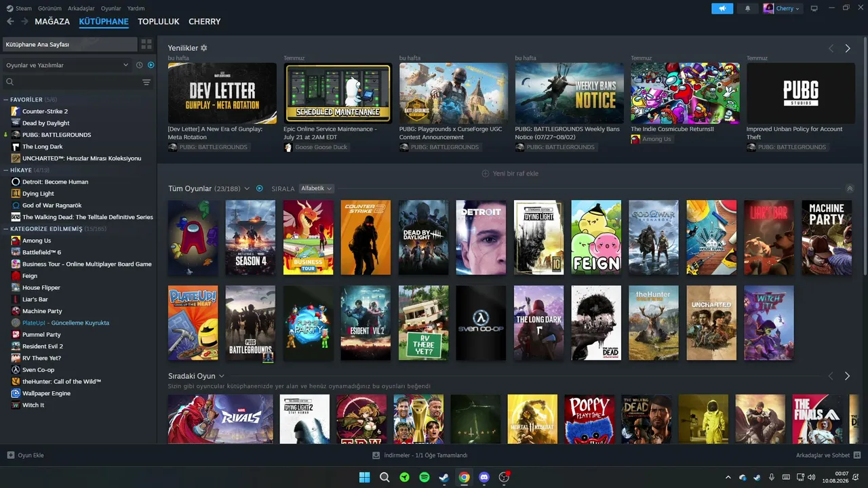Select 'PlateUp! - Güncelleme Kuyrukta' in the sidebar

tap(66, 323)
